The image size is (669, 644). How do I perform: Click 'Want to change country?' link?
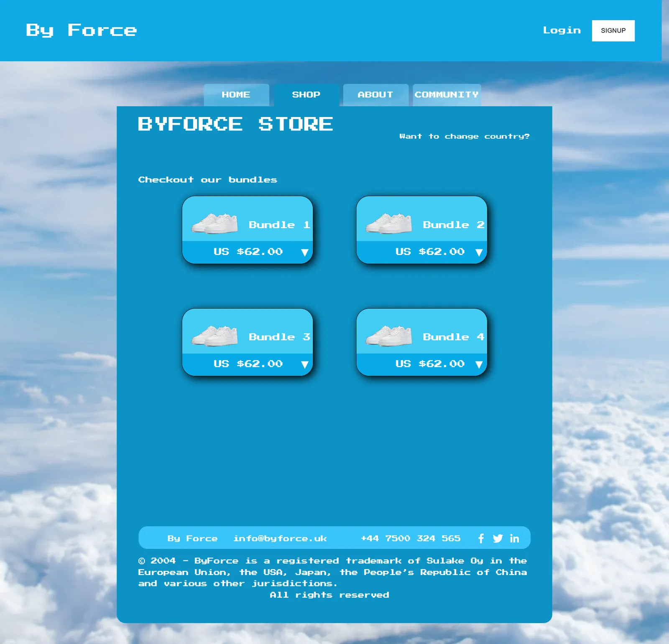pos(464,136)
